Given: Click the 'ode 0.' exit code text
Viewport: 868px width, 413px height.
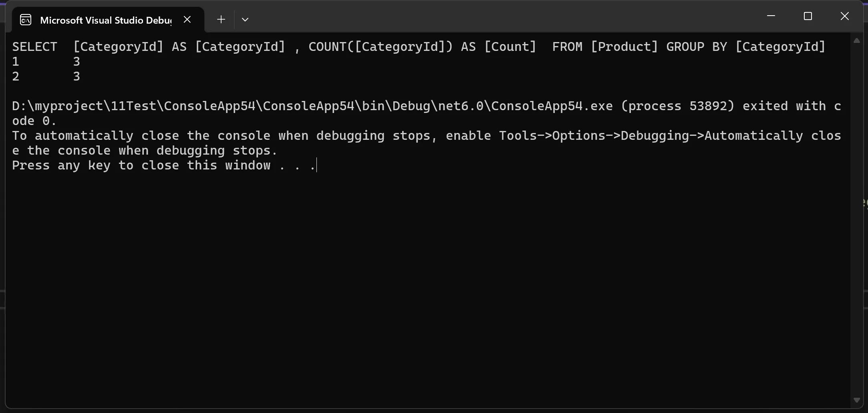Looking at the screenshot, I should pyautogui.click(x=34, y=121).
